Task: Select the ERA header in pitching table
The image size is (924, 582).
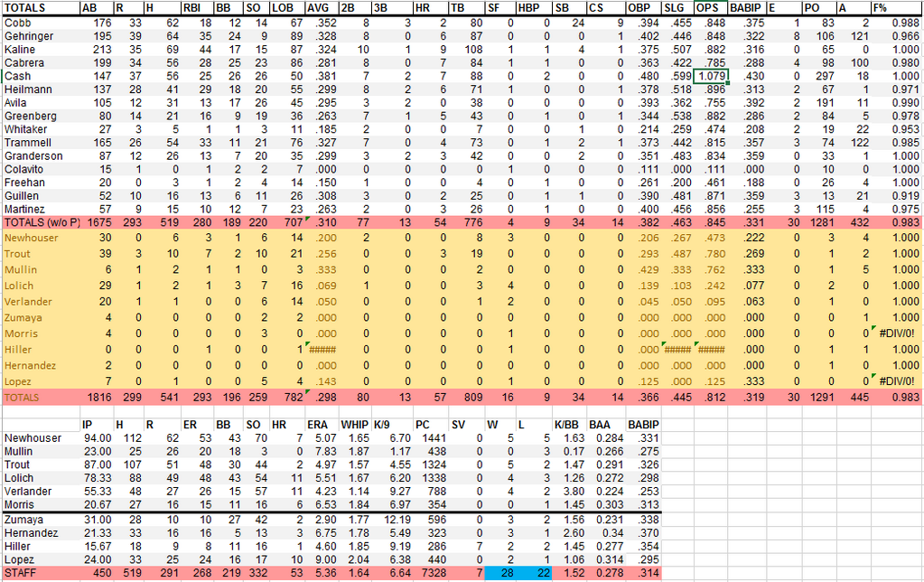Action: (x=317, y=425)
